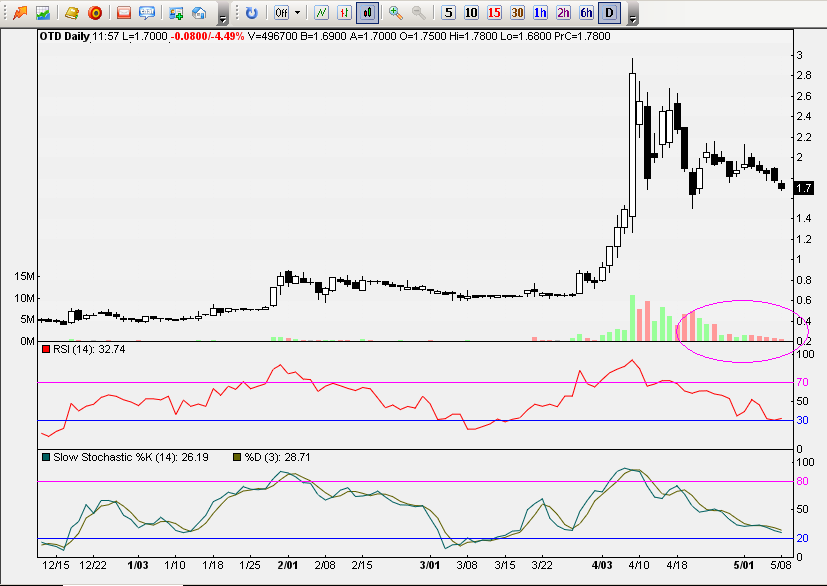Image resolution: width=827 pixels, height=586 pixels.
Task: Click the yellow book icon
Action: 72,13
